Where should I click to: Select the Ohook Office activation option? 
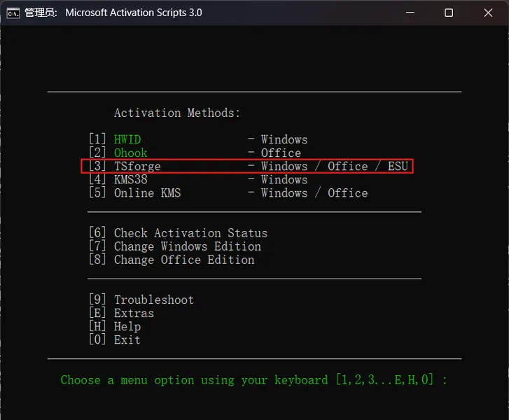click(131, 153)
